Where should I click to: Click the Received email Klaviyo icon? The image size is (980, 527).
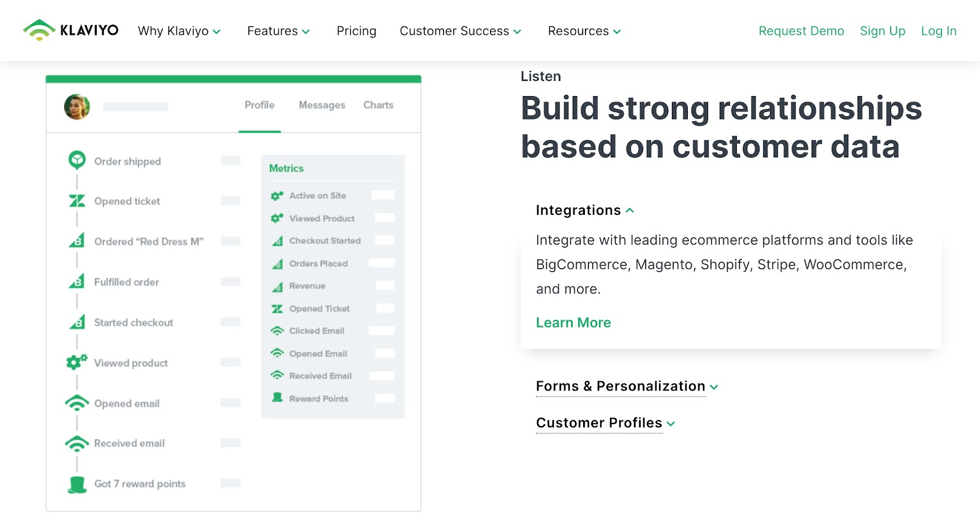pos(77,443)
